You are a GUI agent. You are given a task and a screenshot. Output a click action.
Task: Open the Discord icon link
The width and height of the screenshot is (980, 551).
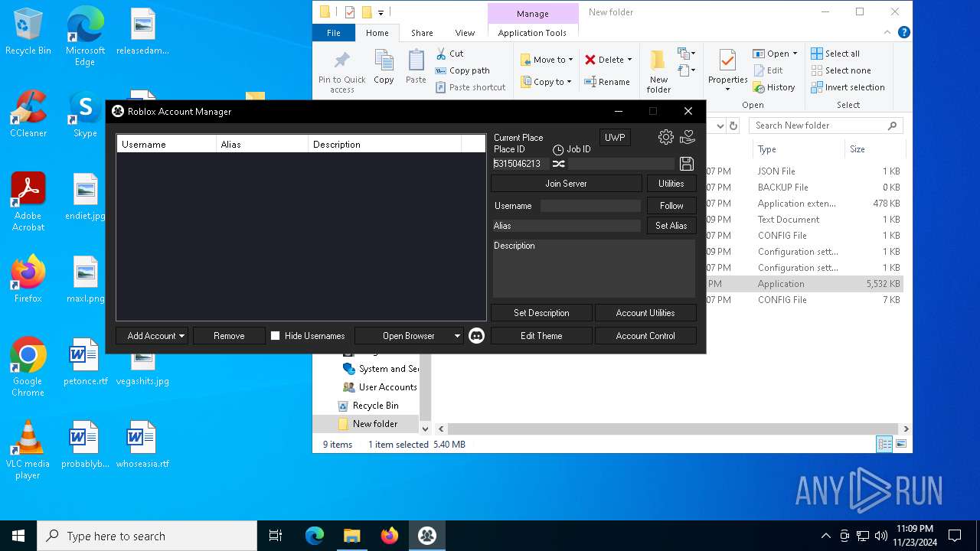click(x=477, y=335)
